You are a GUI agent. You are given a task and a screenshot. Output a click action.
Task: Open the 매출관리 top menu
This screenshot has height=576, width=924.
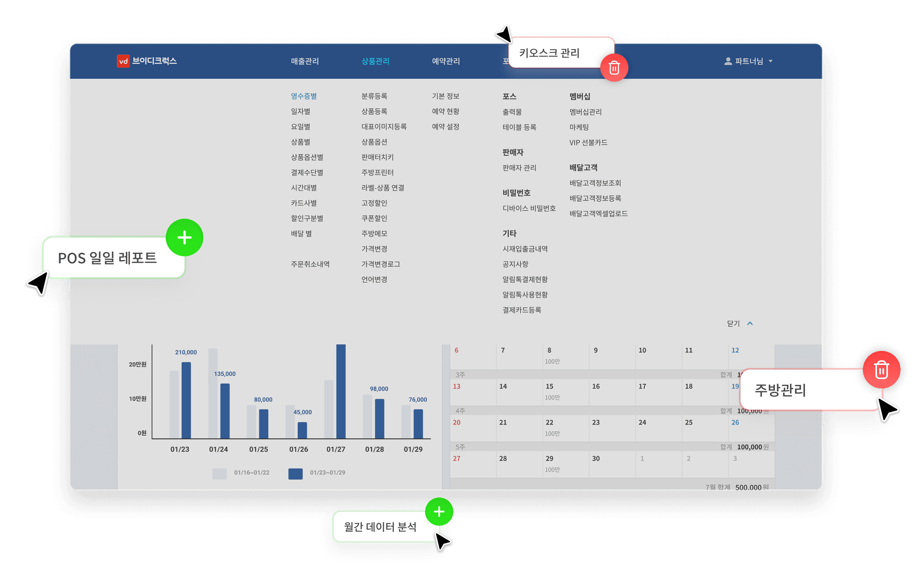pos(305,61)
